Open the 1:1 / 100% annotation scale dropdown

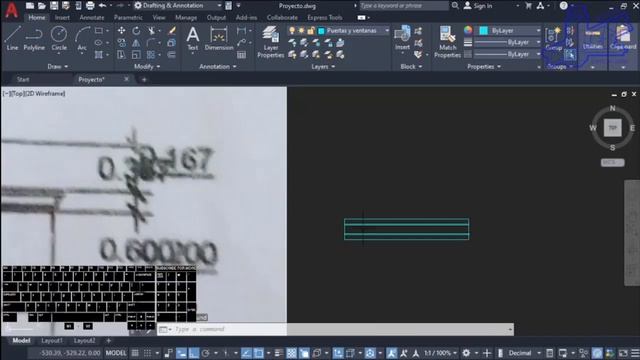[440, 353]
